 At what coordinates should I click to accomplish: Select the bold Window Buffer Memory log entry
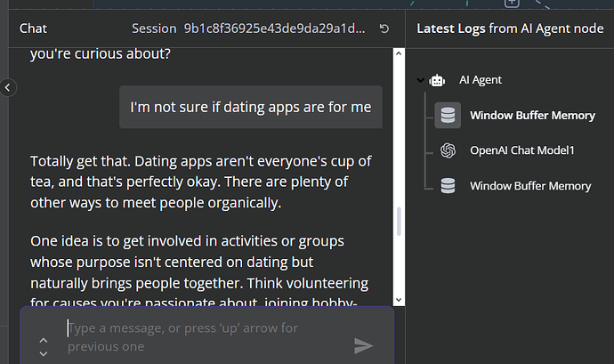click(x=530, y=115)
